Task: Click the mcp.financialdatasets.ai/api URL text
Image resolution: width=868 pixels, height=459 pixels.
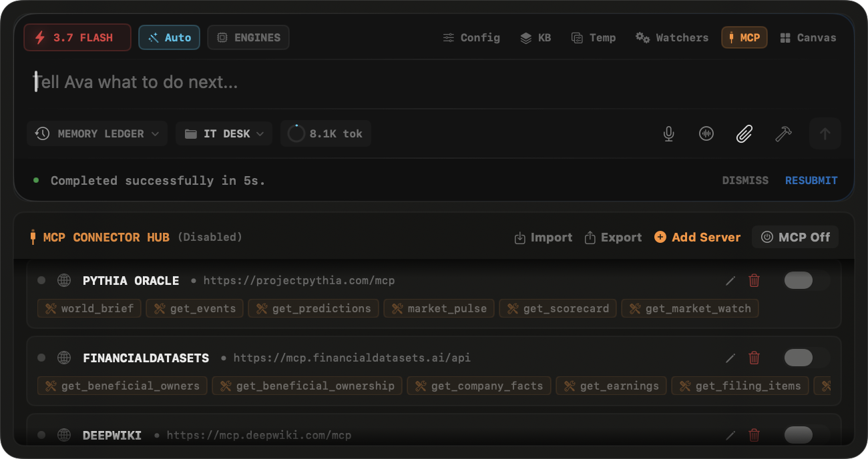Action: (x=352, y=358)
